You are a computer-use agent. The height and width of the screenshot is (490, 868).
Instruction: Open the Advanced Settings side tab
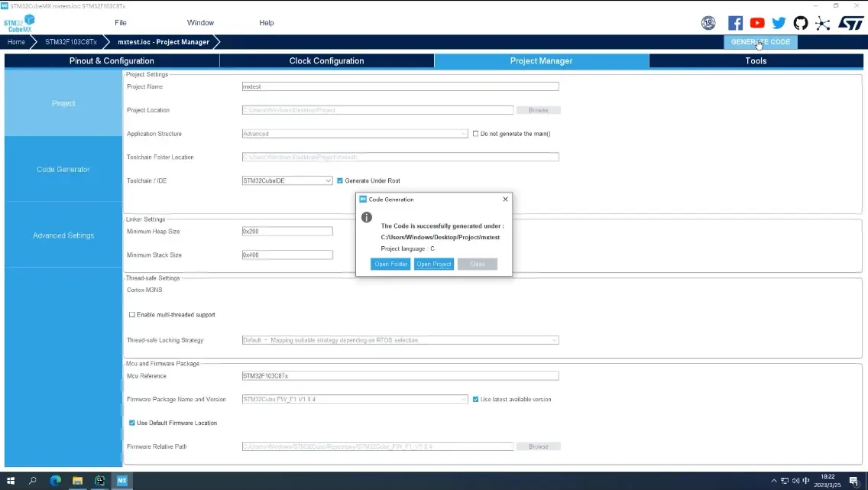click(x=63, y=235)
